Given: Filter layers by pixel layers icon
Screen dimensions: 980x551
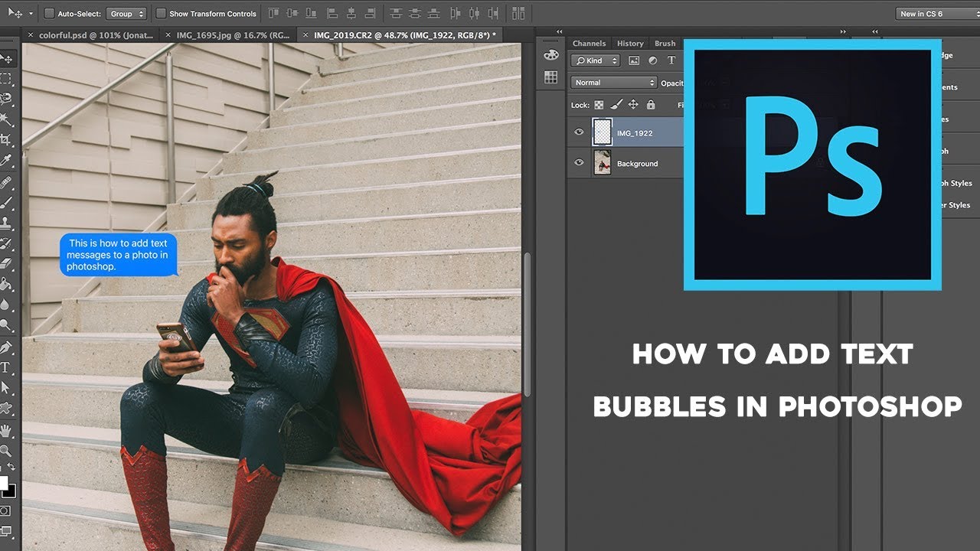Looking at the screenshot, I should click(634, 60).
